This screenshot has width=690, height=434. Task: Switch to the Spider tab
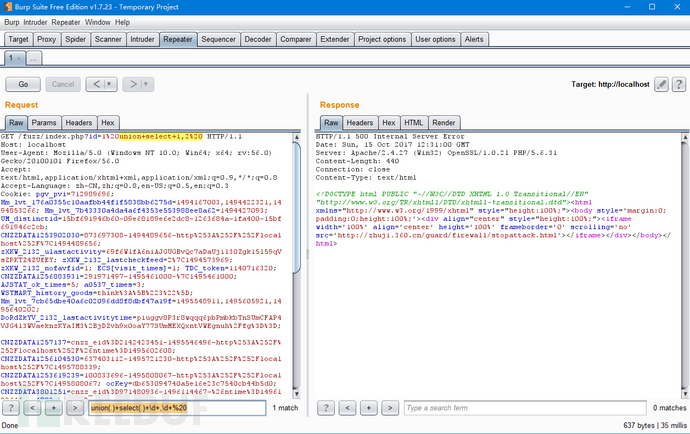tap(76, 39)
